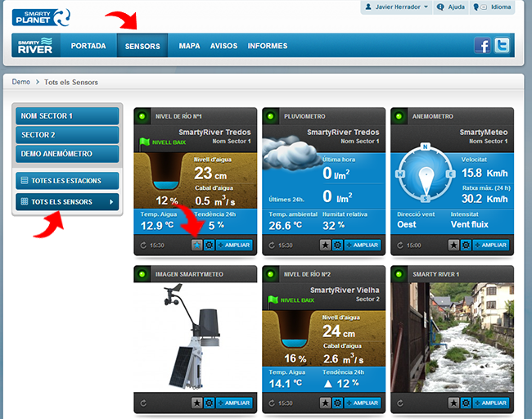
Task: Open the Idioma language selector
Action: (x=492, y=7)
